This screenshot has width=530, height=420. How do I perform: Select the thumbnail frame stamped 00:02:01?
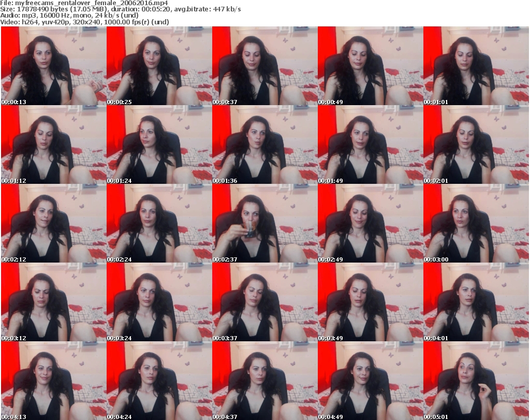[476, 144]
